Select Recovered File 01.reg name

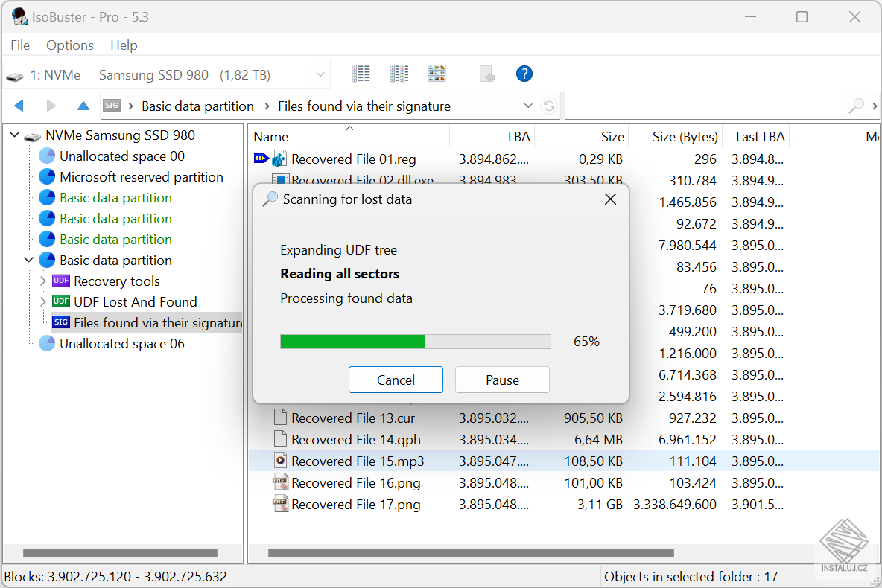[x=354, y=159]
